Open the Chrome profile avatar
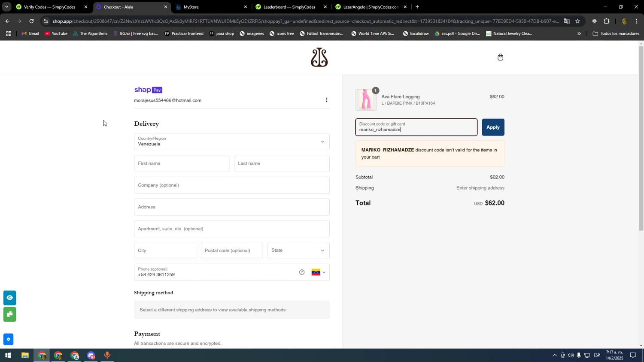Image resolution: width=644 pixels, height=362 pixels. coord(624,21)
